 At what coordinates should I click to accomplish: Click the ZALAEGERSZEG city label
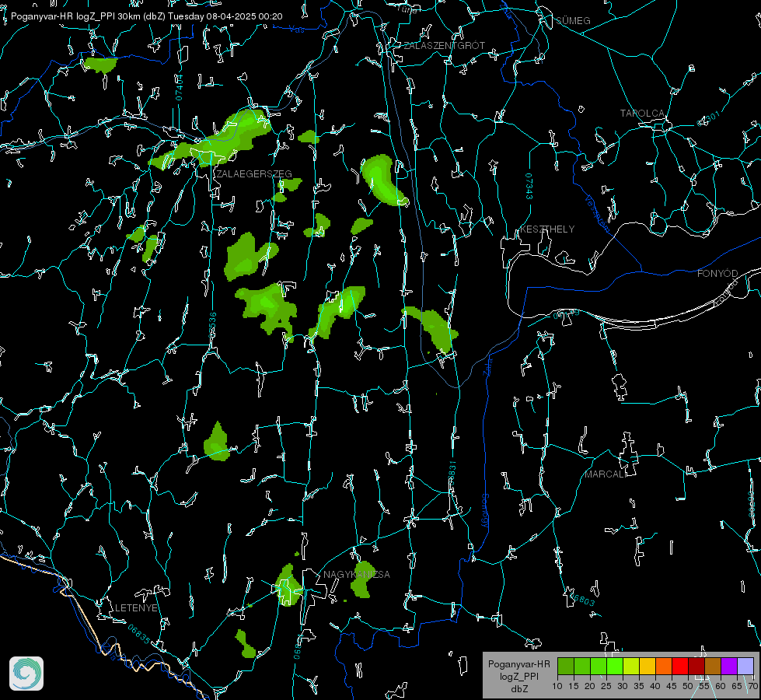(254, 174)
